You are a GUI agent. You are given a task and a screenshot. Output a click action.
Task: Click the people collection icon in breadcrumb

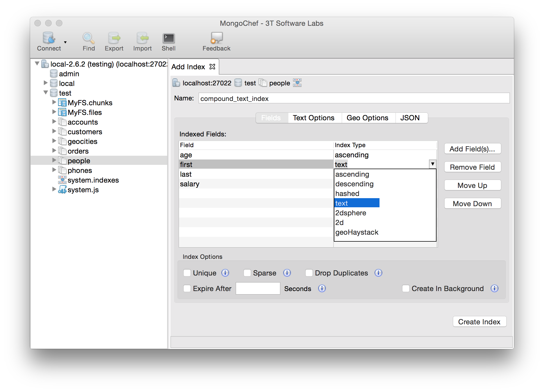(263, 83)
